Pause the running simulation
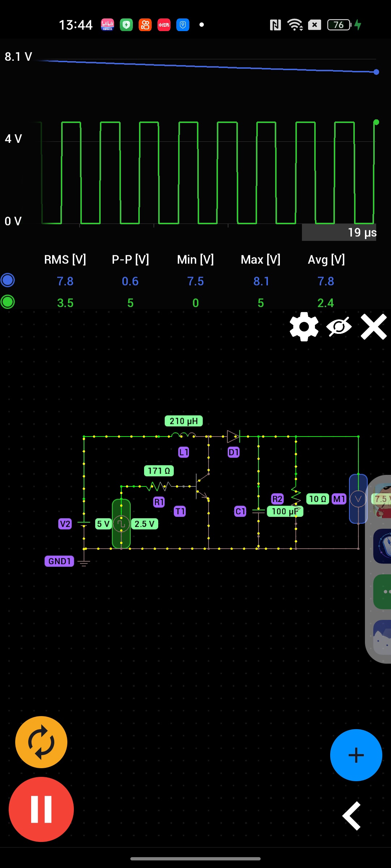 coord(41,809)
